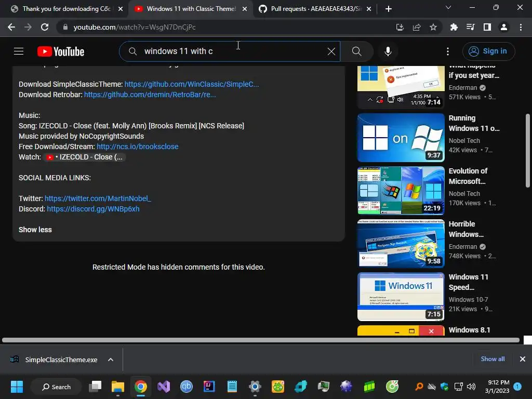
Task: Click the Sign in button
Action: click(488, 51)
